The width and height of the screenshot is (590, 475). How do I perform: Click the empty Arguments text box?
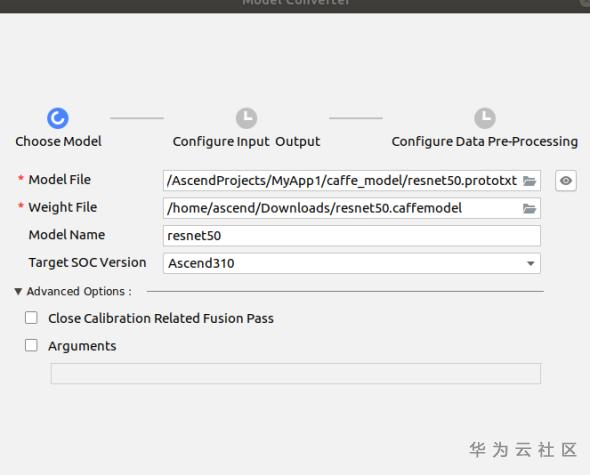coord(296,373)
